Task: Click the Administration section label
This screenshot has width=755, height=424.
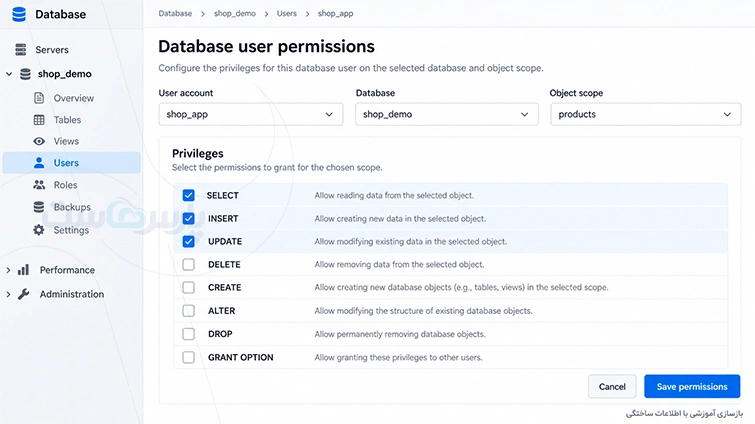Action: pos(72,294)
